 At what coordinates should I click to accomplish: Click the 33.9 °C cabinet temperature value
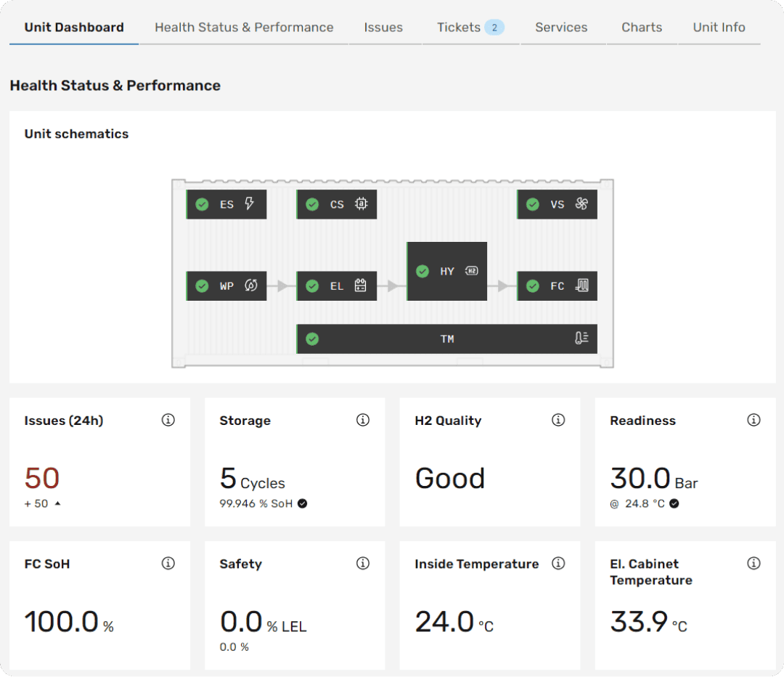pos(648,622)
